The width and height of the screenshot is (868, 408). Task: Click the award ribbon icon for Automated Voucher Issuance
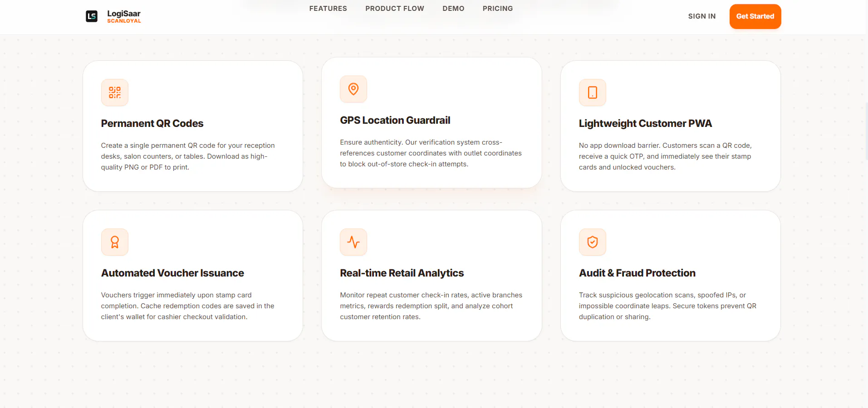(x=115, y=242)
